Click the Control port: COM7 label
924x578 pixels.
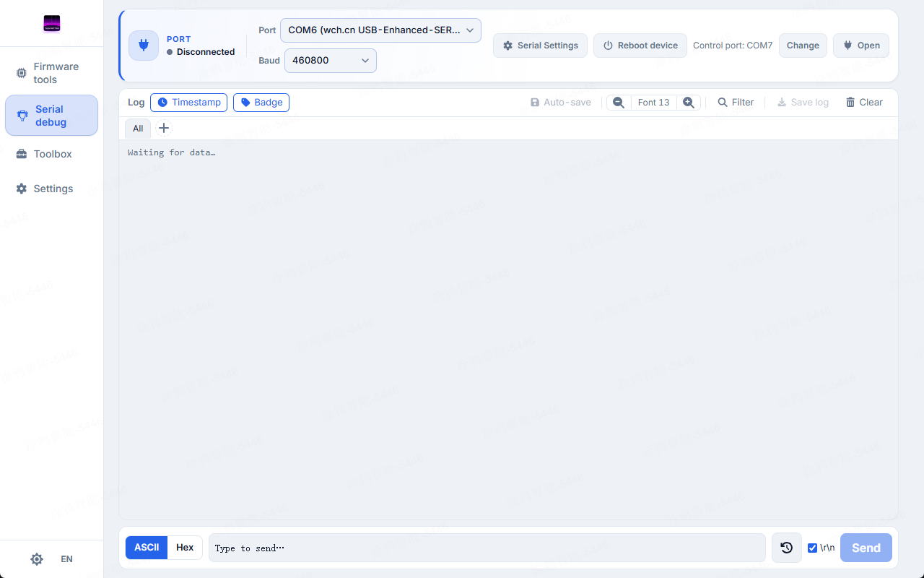tap(733, 46)
